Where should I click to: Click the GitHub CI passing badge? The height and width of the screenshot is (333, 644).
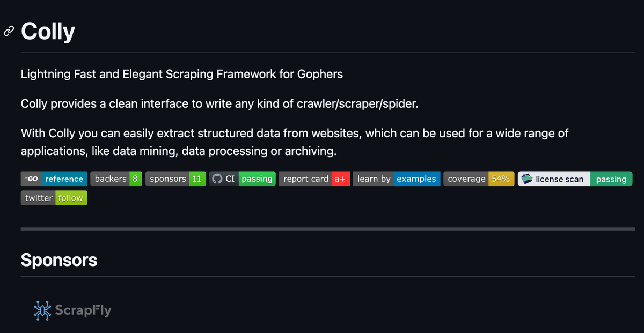(242, 179)
